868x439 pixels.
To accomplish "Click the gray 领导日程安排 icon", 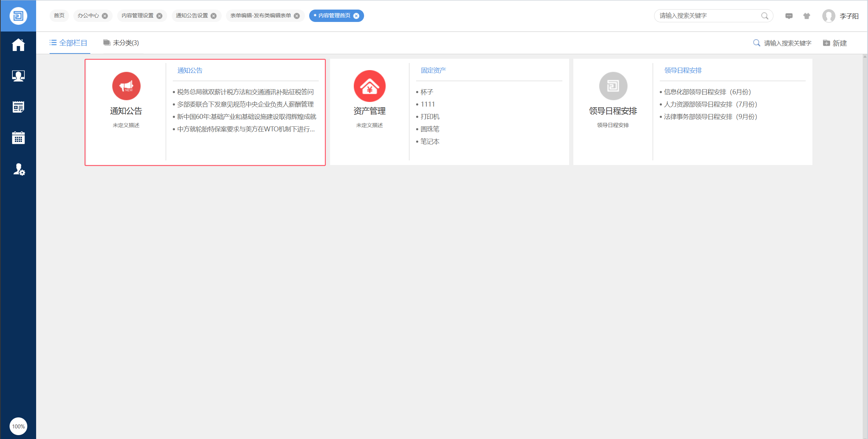I will tap(613, 86).
